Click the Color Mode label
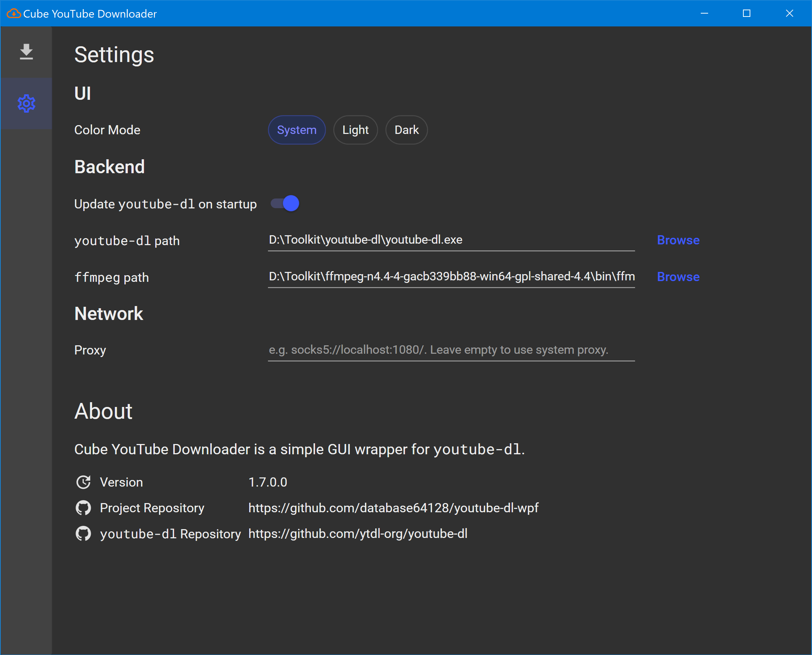The width and height of the screenshot is (812, 655). point(107,130)
